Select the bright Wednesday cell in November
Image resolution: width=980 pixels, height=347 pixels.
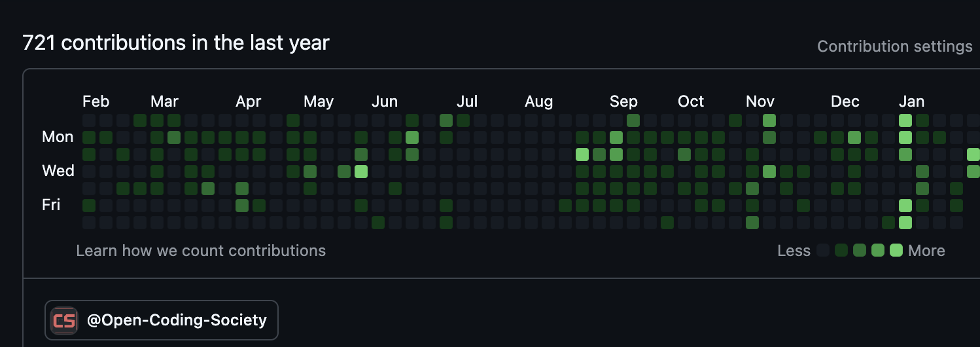pyautogui.click(x=769, y=172)
